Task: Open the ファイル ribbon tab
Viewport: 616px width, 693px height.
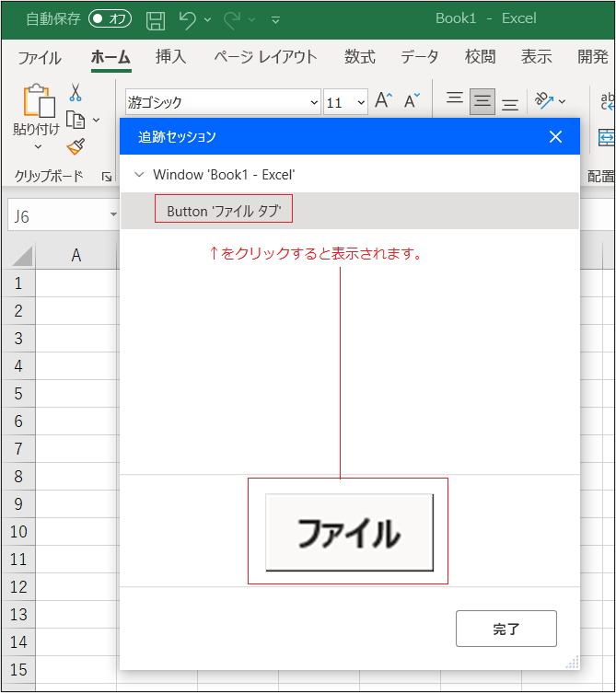Action: (x=40, y=57)
